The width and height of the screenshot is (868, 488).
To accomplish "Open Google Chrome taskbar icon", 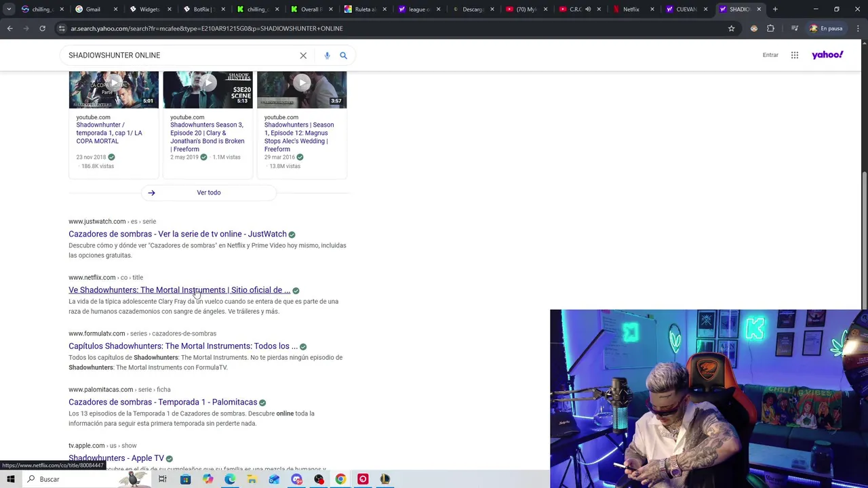I will pyautogui.click(x=340, y=479).
